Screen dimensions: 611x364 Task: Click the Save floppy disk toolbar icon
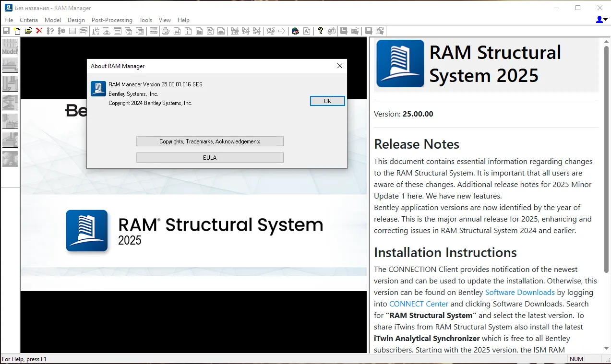(x=6, y=31)
